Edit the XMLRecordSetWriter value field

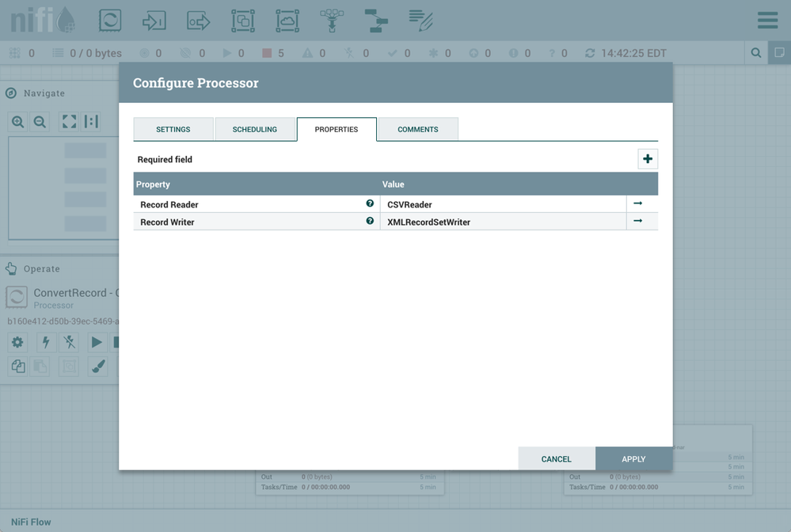coord(503,222)
